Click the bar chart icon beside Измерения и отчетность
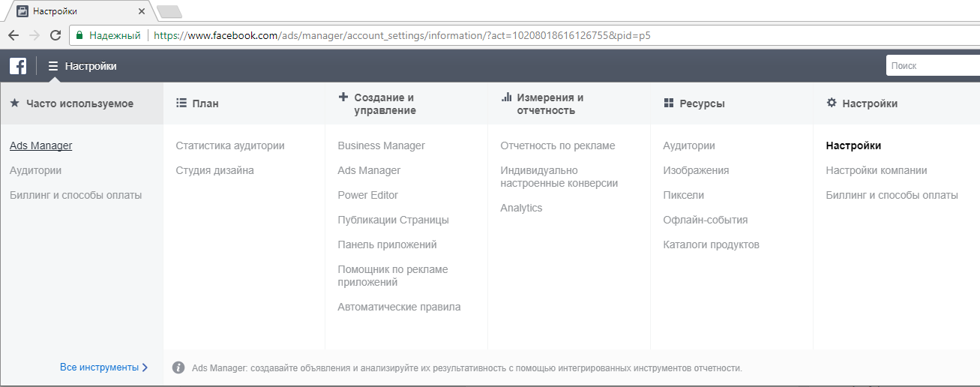 click(506, 97)
